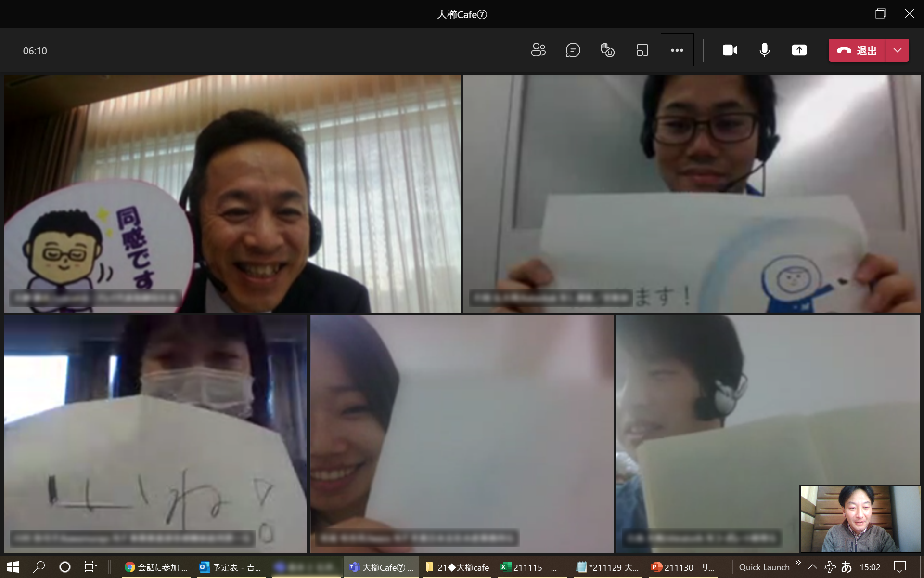Expand the leave options dropdown arrow

(x=898, y=50)
